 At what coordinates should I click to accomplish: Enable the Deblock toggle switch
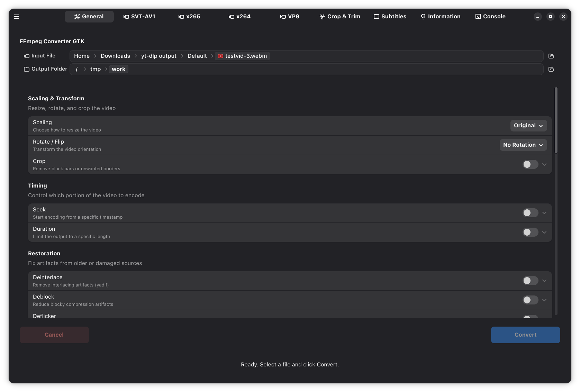click(530, 300)
